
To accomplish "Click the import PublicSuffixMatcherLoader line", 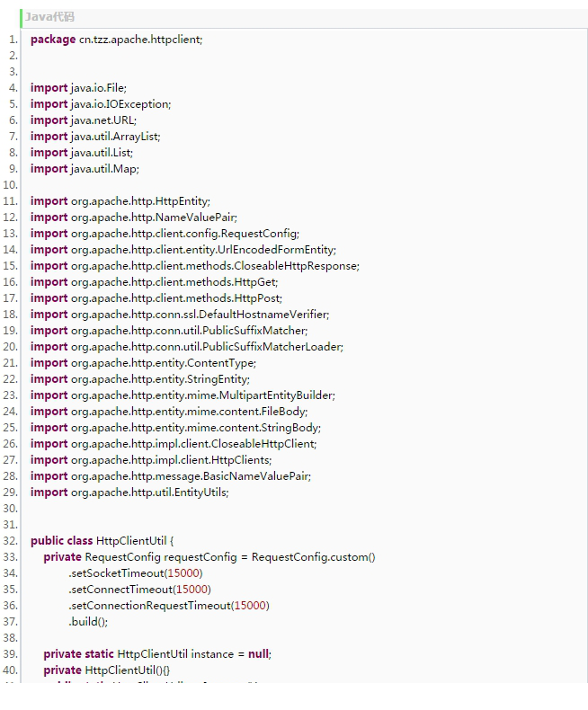I will coord(187,347).
